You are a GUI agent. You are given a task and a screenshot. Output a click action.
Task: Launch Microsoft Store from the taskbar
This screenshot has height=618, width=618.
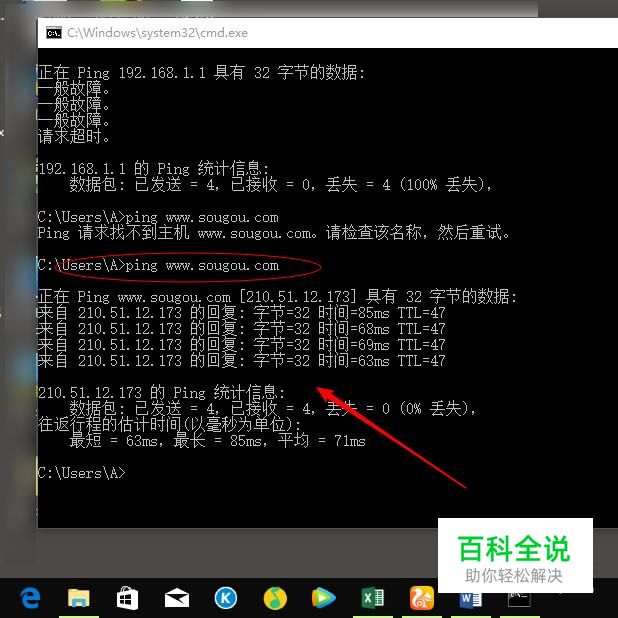[127, 598]
